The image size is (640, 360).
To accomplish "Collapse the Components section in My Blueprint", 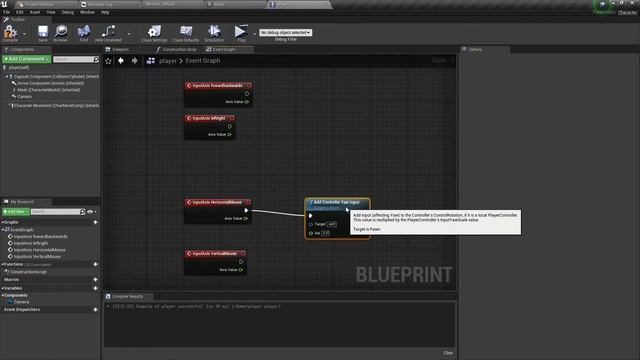I will [2, 295].
